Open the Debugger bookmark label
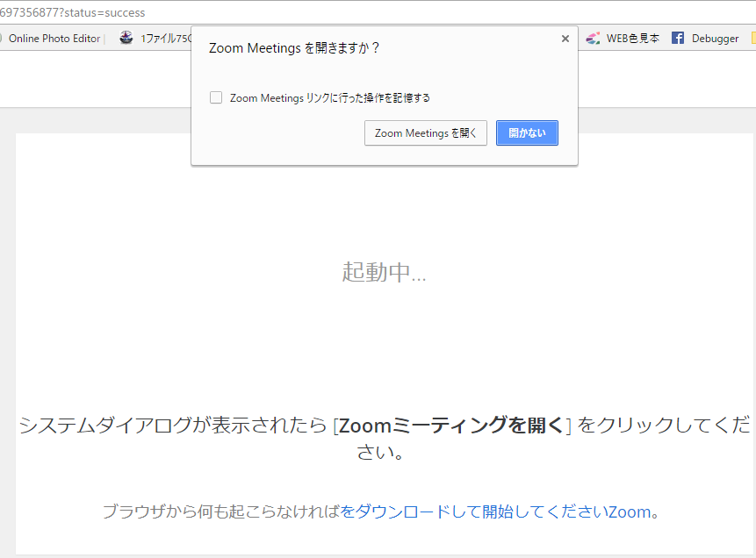The width and height of the screenshot is (756, 558). (715, 39)
